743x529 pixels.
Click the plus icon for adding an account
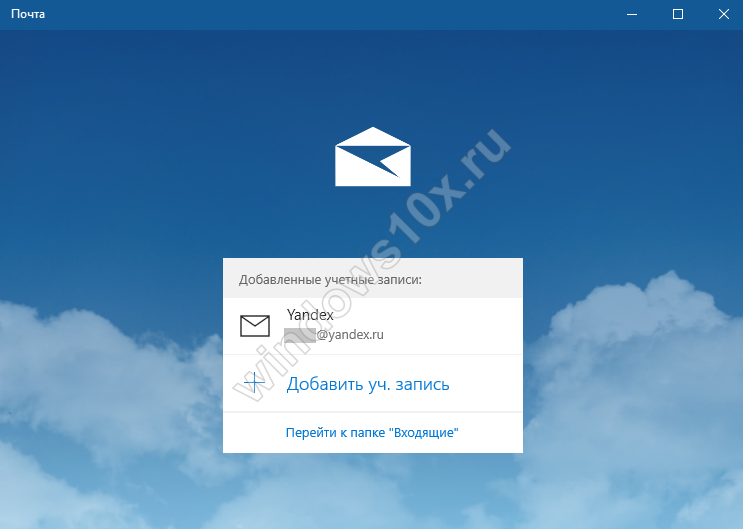(x=254, y=383)
